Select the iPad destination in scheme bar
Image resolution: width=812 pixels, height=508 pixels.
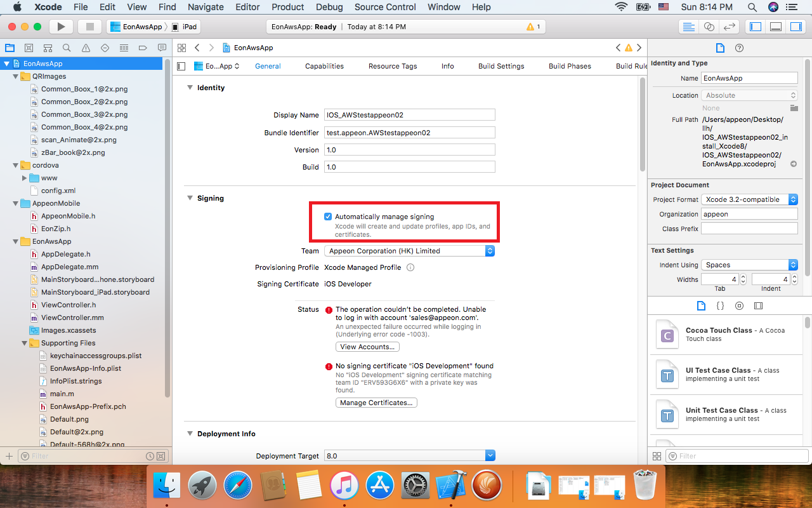point(185,27)
